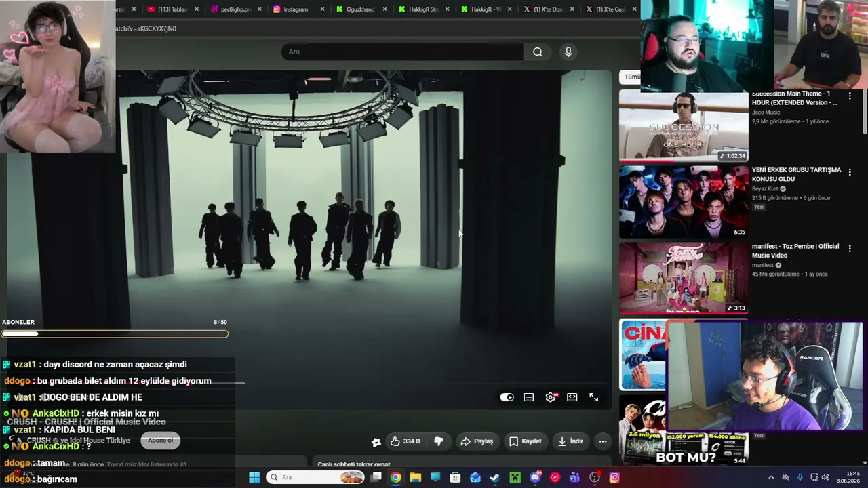Open the player settings gear

point(551,397)
